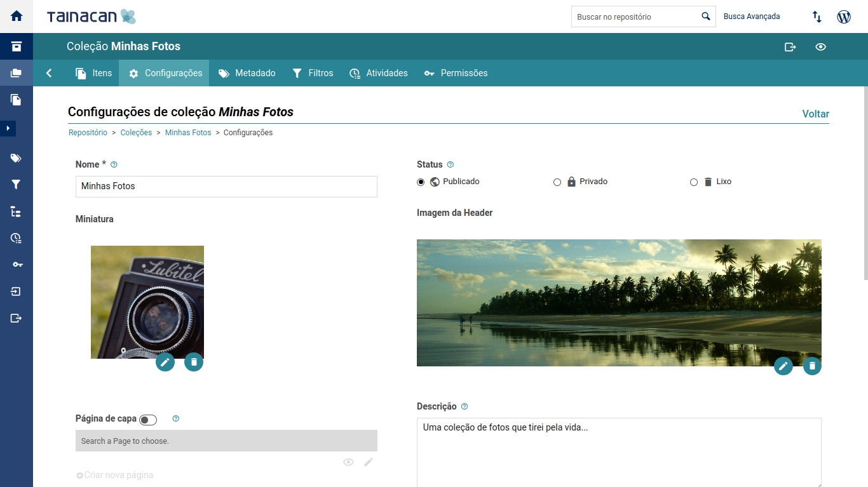This screenshot has width=868, height=487.
Task: Click Minhas Fotos breadcrumb link
Action: [x=188, y=133]
